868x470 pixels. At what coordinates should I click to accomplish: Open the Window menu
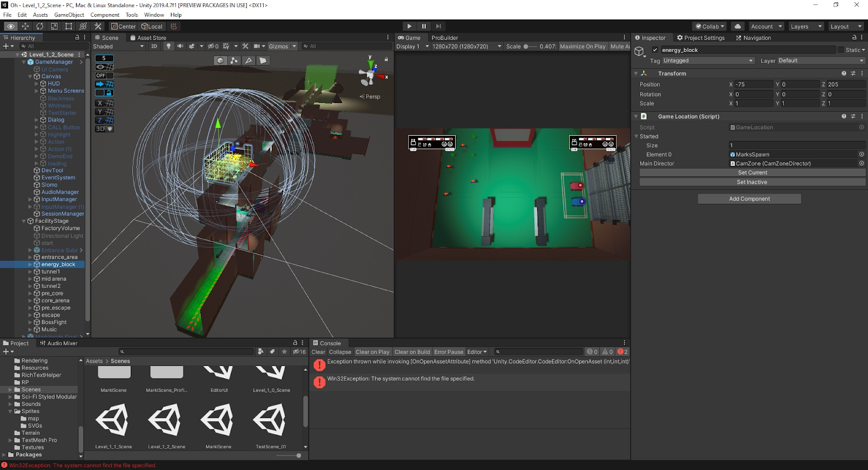154,15
